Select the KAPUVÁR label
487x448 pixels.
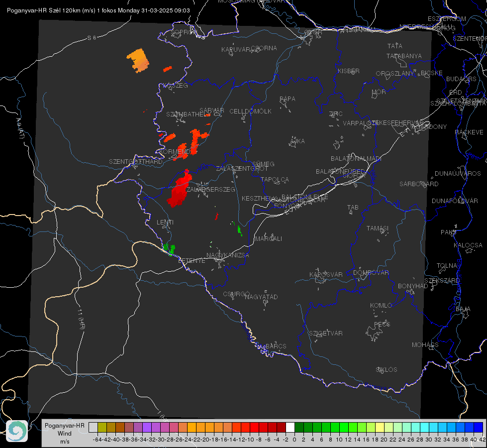(236, 50)
